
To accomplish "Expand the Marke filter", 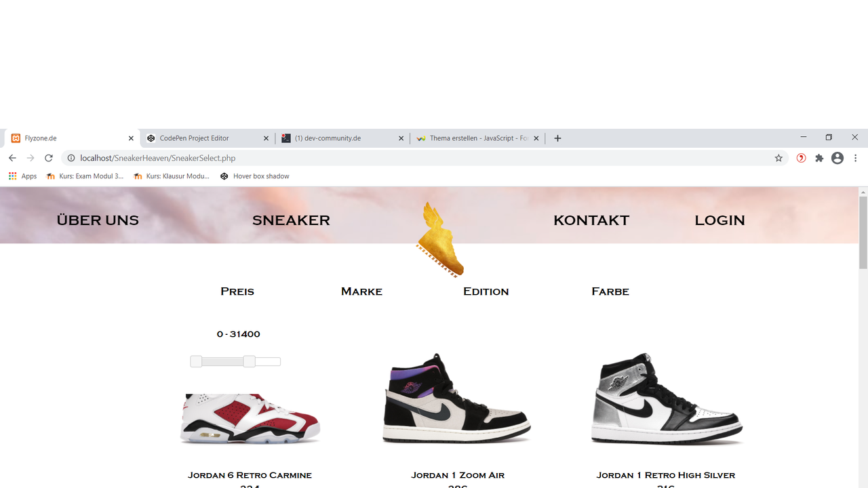I will [x=361, y=291].
